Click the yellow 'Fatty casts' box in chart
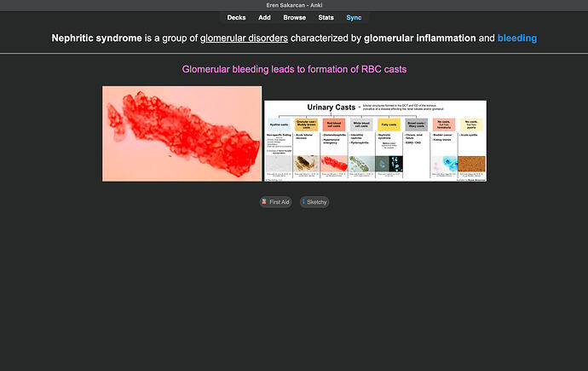Image resolution: width=588 pixels, height=371 pixels. click(389, 125)
